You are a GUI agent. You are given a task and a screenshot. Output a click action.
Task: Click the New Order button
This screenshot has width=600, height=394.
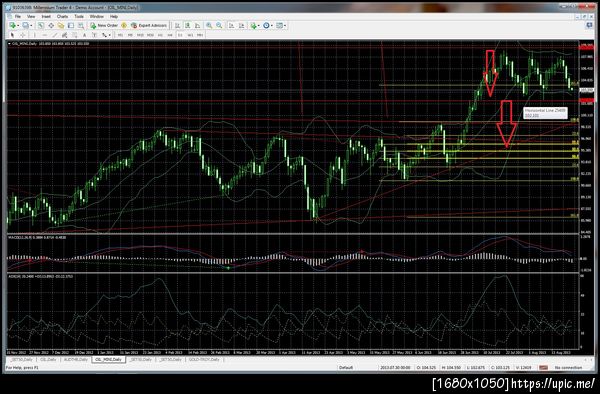pyautogui.click(x=104, y=25)
